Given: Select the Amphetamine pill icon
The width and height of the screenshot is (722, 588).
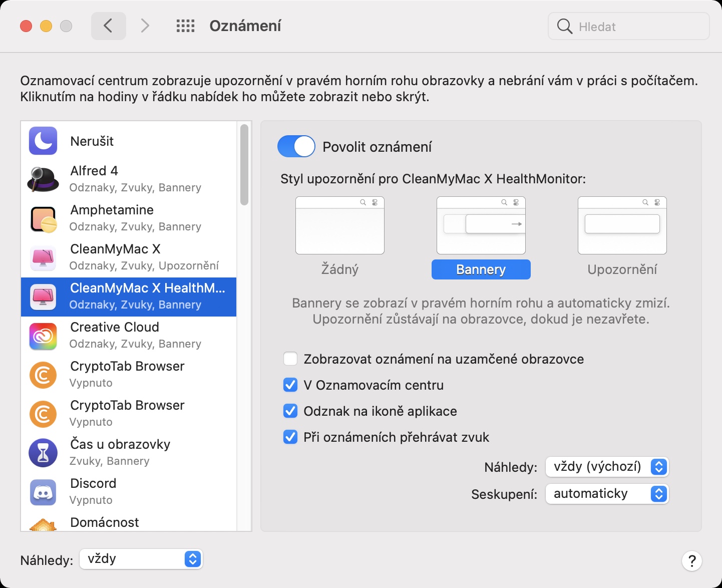Looking at the screenshot, I should point(43,219).
